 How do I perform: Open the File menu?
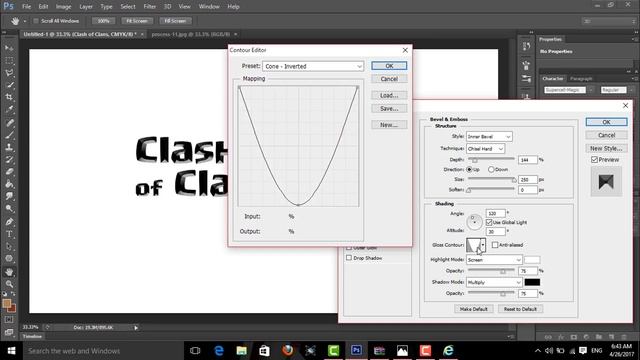(x=27, y=7)
